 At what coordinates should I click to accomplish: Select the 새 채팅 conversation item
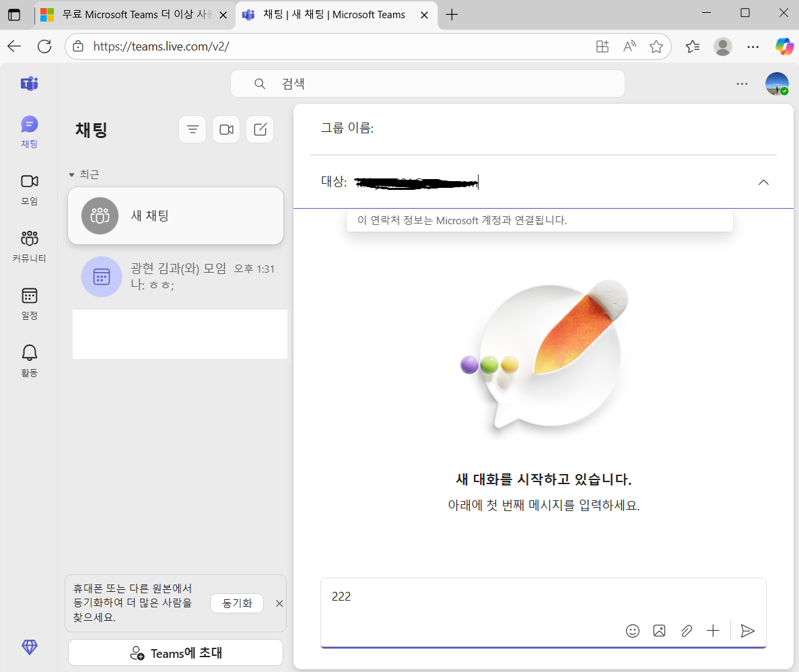175,215
